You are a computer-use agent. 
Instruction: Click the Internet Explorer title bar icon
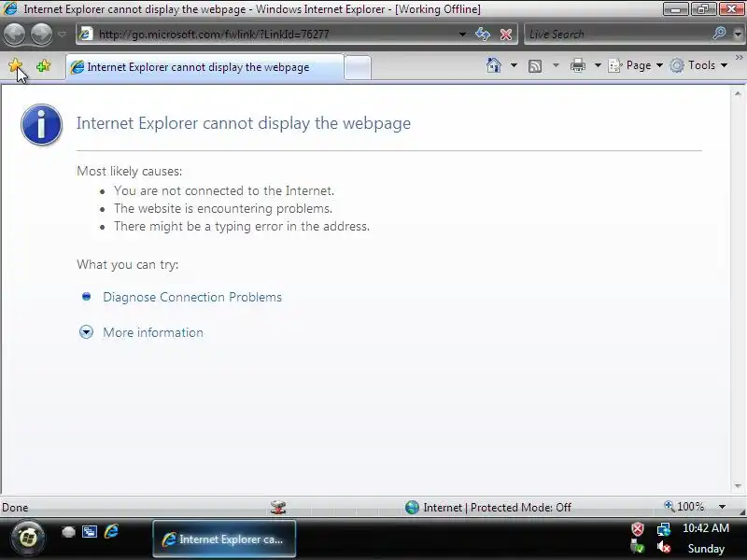[x=10, y=8]
